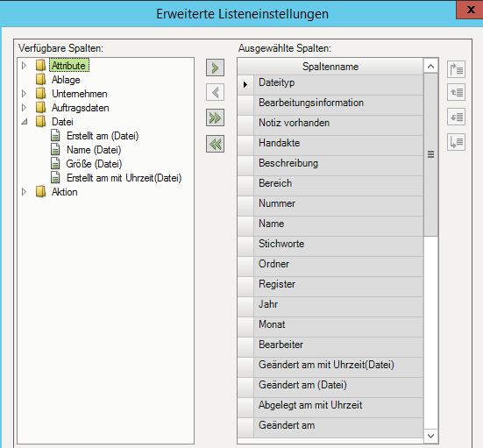This screenshot has height=448, width=483.
Task: Click the Attribute folder icon
Action: pos(40,66)
